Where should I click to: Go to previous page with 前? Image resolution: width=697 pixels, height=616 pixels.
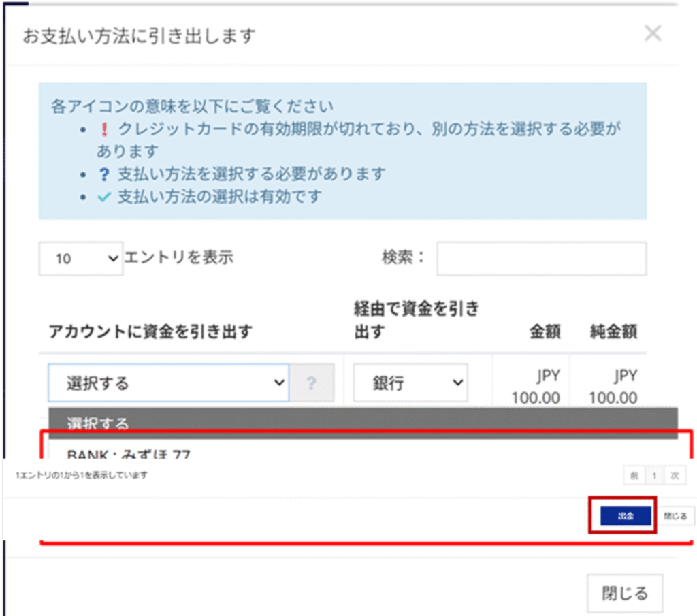coord(634,476)
